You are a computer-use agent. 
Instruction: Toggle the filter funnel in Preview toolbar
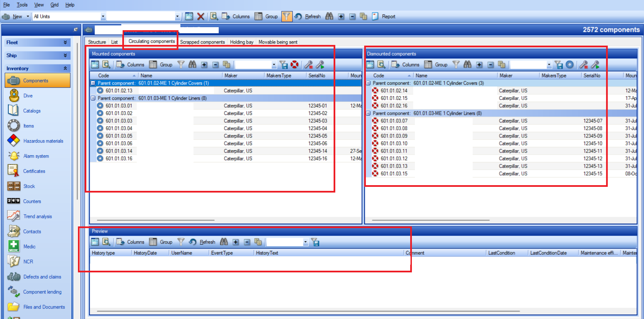[x=181, y=242]
